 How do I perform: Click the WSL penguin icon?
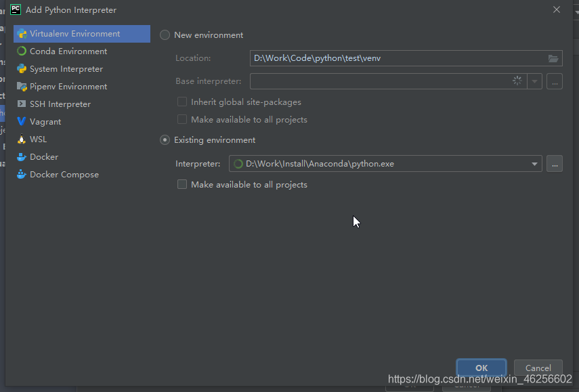(22, 139)
